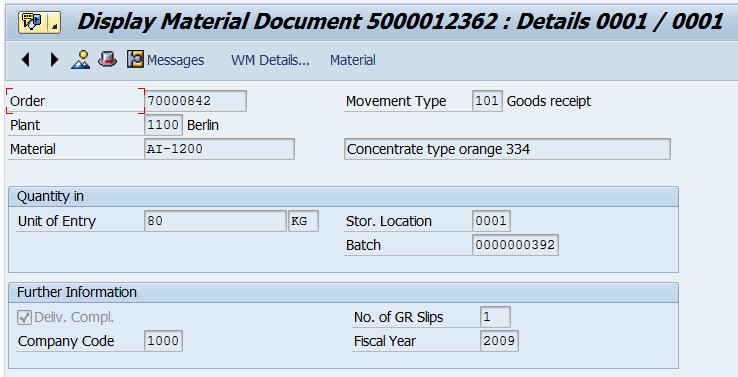This screenshot has width=738, height=377.
Task: Open the Messages toolbar button
Action: pos(176,60)
